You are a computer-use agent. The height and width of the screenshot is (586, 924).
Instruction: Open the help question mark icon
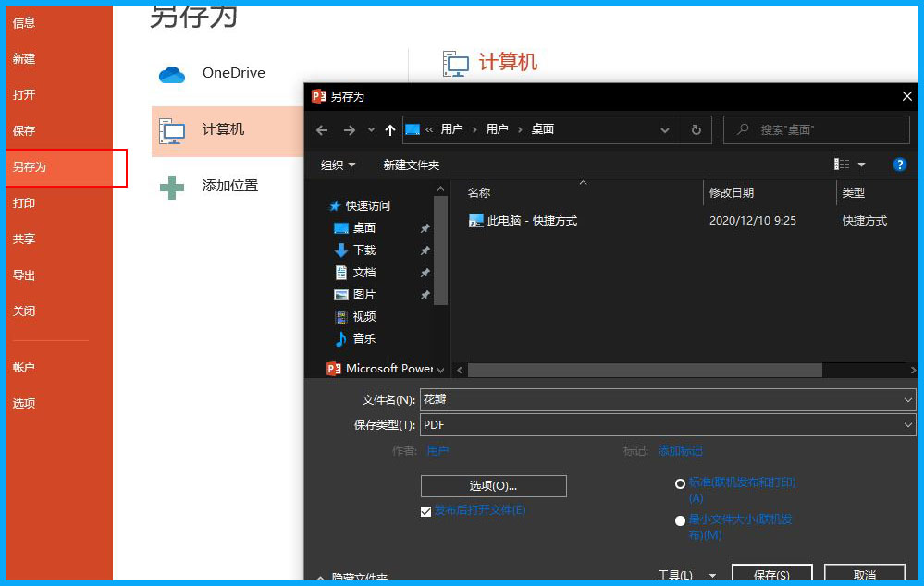pyautogui.click(x=899, y=164)
